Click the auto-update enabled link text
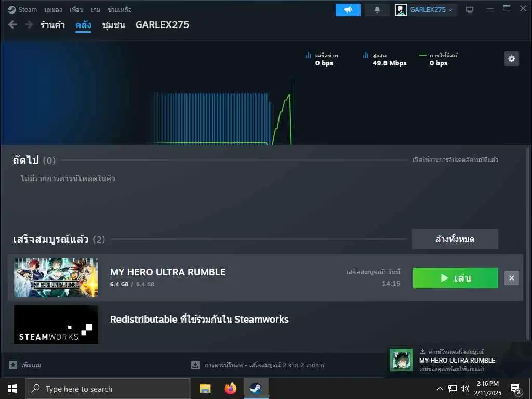Viewport: 532px width, 399px height. [x=455, y=160]
